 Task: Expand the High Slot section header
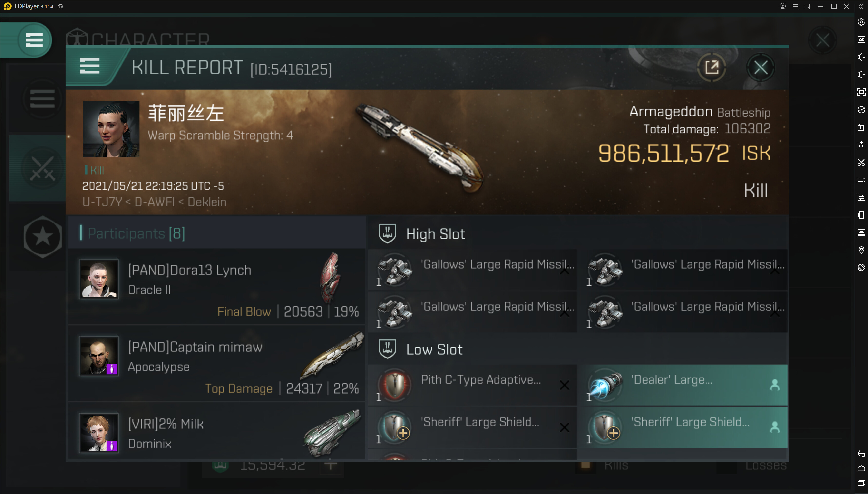[435, 234]
